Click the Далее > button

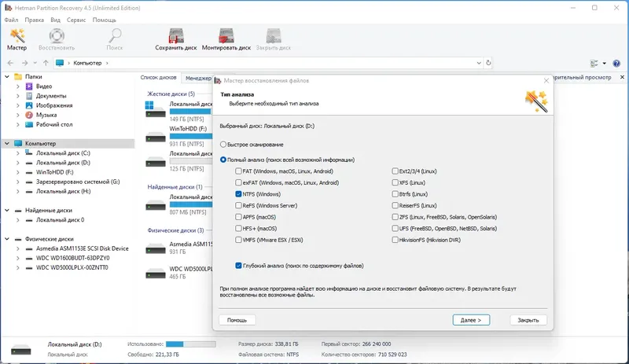[471, 320]
